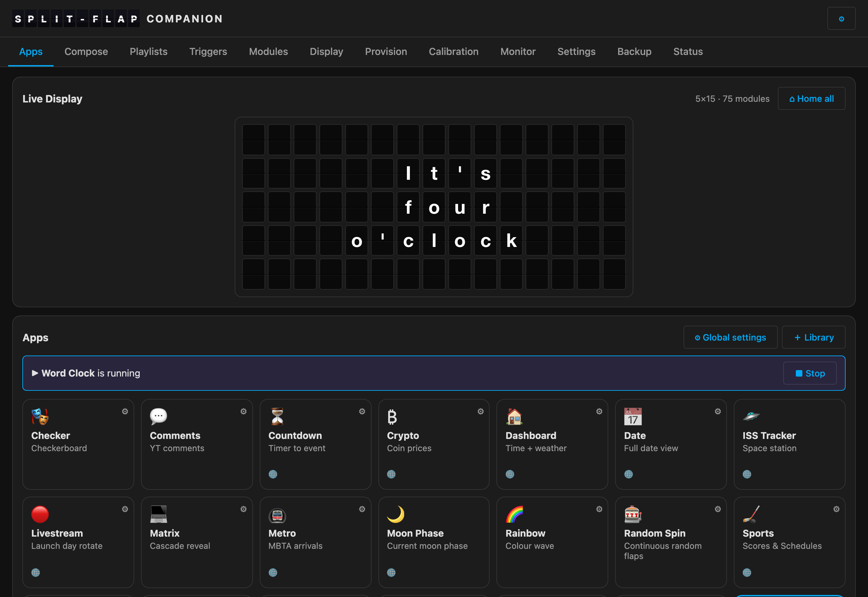Click the globe icon on ISS Tracker card

(x=747, y=474)
